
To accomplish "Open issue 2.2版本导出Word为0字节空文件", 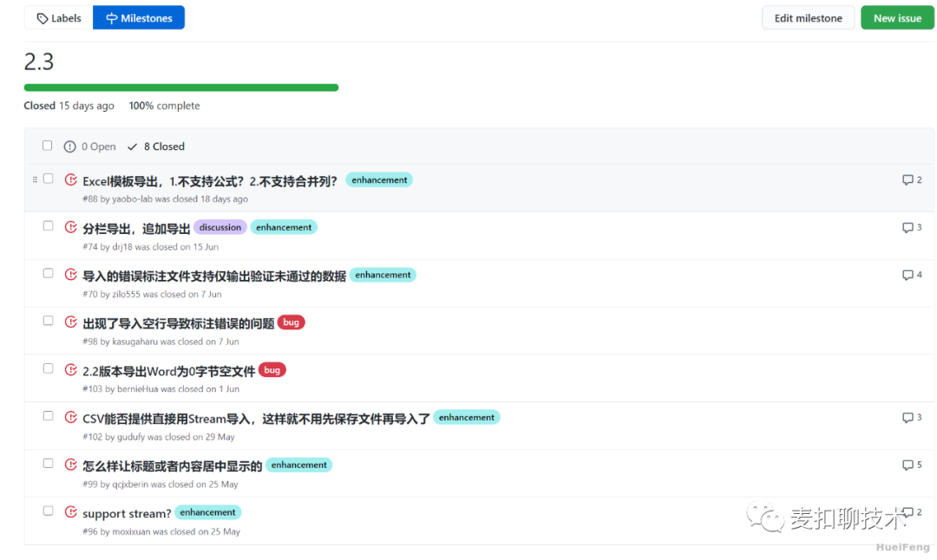I will pos(168,371).
